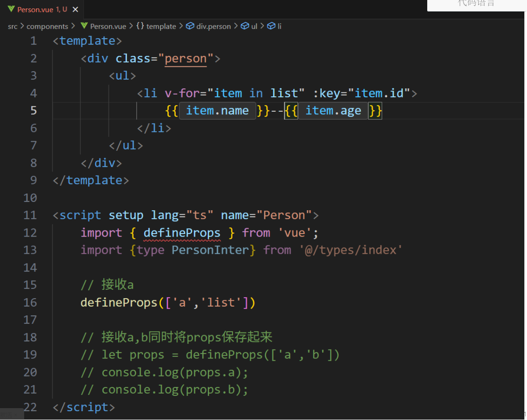Expand the chevron after div.person breadcrumb

click(x=236, y=26)
